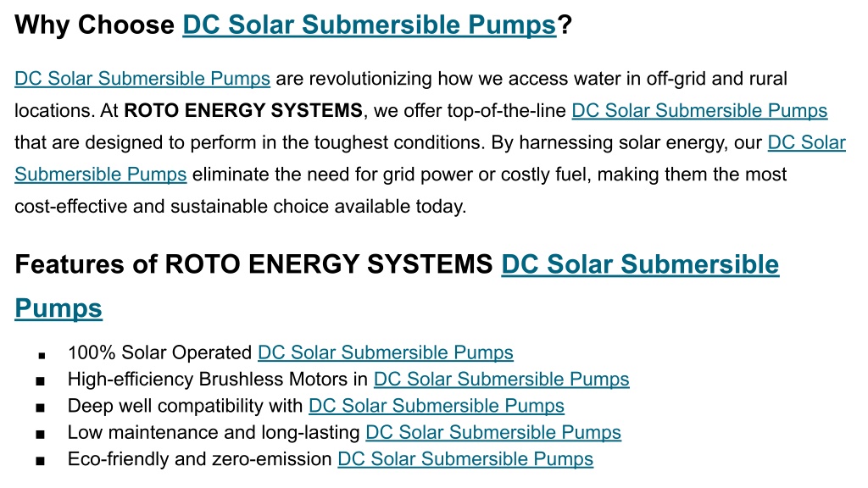Click the "Why Choose" heading text

coord(95,25)
